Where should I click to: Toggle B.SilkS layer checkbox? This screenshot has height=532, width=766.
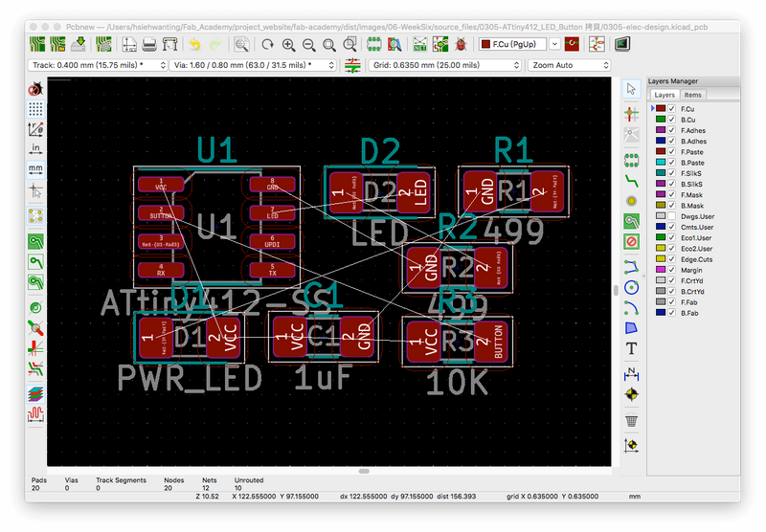671,184
